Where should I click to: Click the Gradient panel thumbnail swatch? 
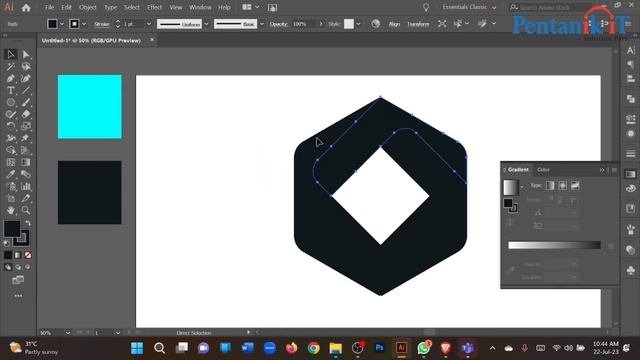(x=511, y=187)
